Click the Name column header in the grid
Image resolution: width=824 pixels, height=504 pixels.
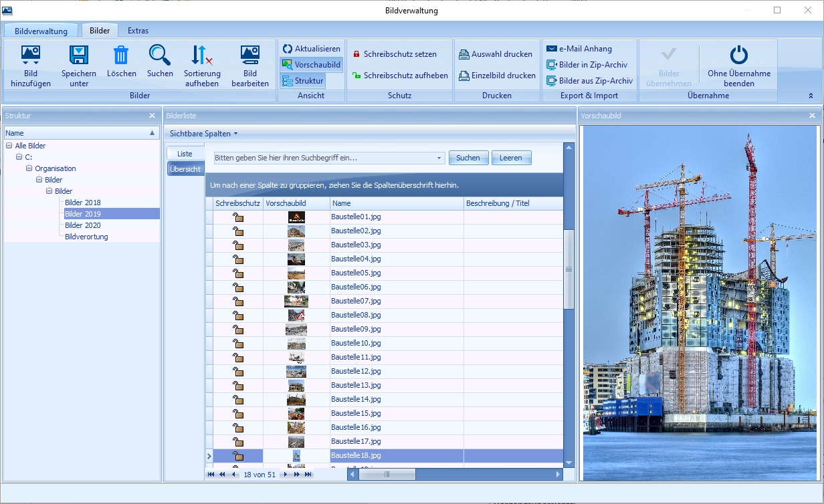click(397, 203)
